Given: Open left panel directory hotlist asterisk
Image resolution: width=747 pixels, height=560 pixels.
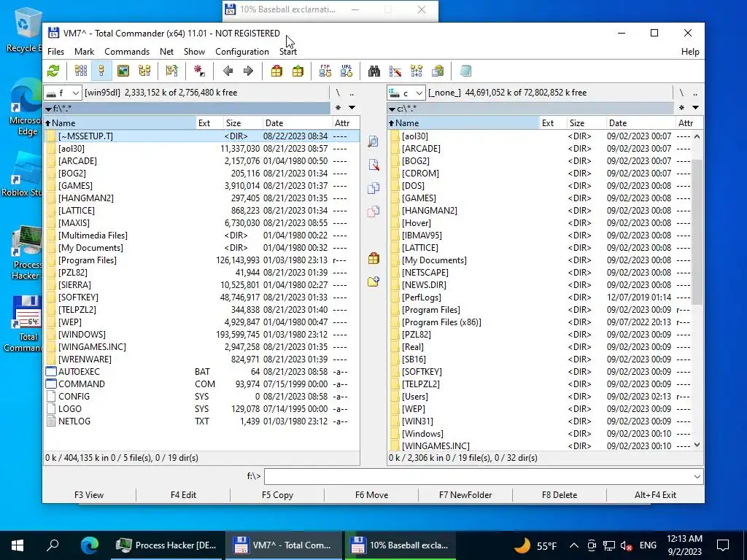Looking at the screenshot, I should click(338, 108).
